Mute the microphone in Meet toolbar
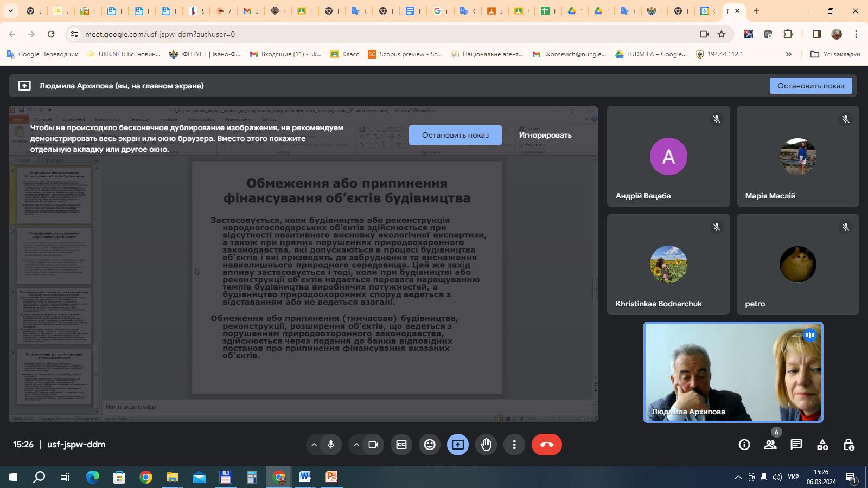 pyautogui.click(x=331, y=445)
